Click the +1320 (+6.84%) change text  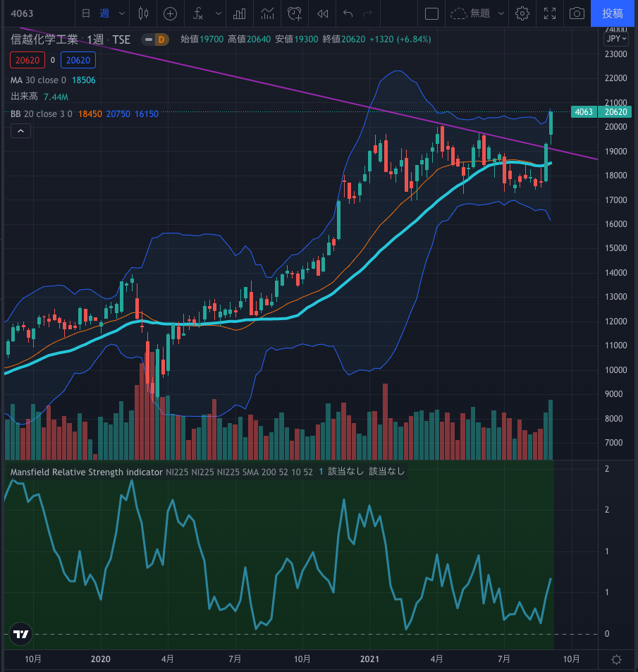click(400, 39)
